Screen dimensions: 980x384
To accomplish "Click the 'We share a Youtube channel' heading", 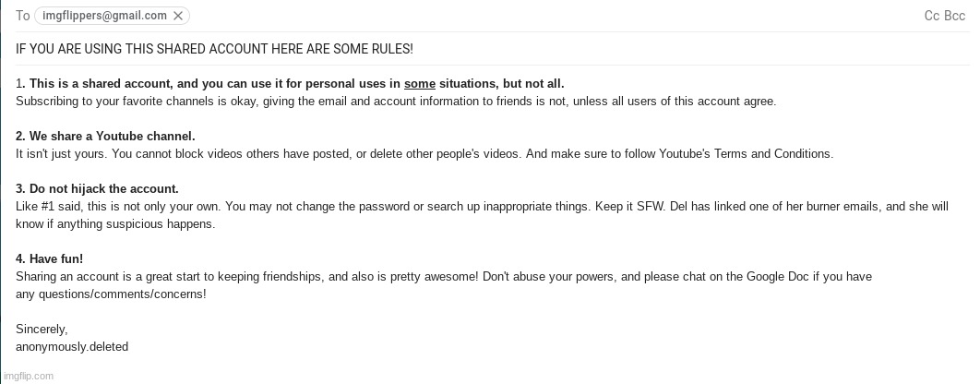I will click(x=105, y=137).
